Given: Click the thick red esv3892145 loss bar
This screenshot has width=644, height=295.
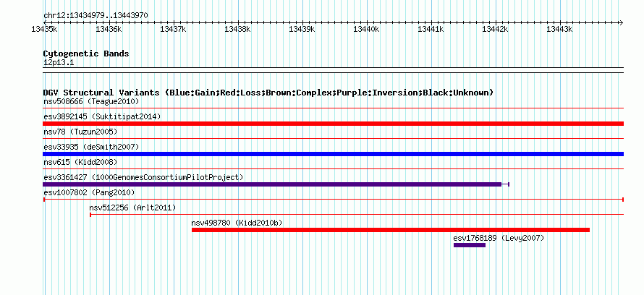Looking at the screenshot, I should [333, 124].
